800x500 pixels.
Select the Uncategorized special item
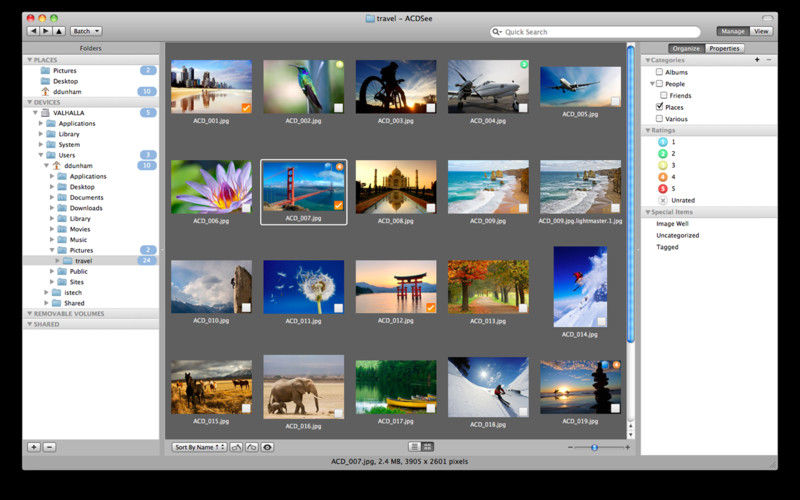pos(678,235)
